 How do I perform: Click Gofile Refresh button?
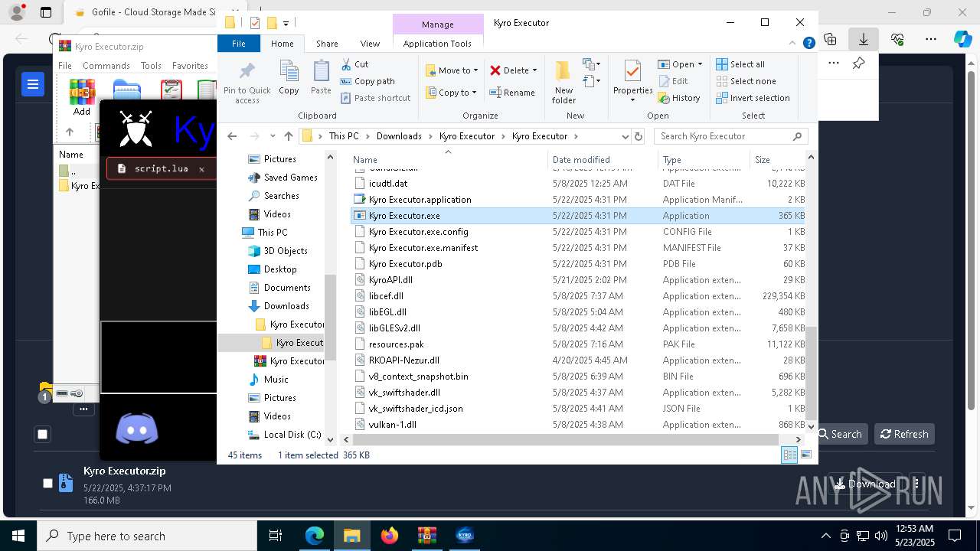click(x=904, y=434)
